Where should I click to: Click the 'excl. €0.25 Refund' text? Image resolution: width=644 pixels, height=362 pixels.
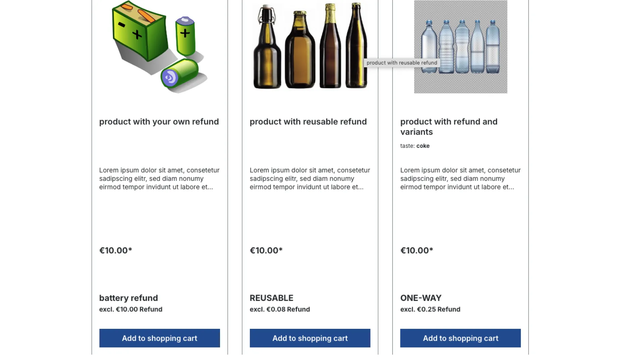click(x=430, y=309)
